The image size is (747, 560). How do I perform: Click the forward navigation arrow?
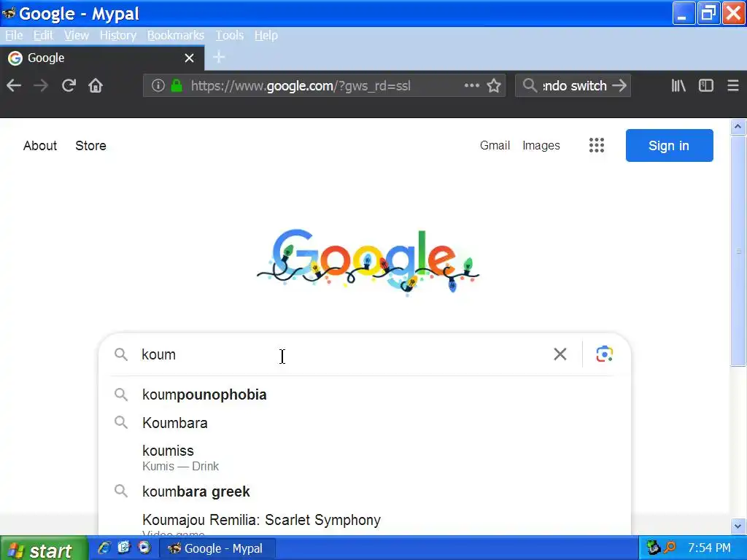click(x=41, y=86)
